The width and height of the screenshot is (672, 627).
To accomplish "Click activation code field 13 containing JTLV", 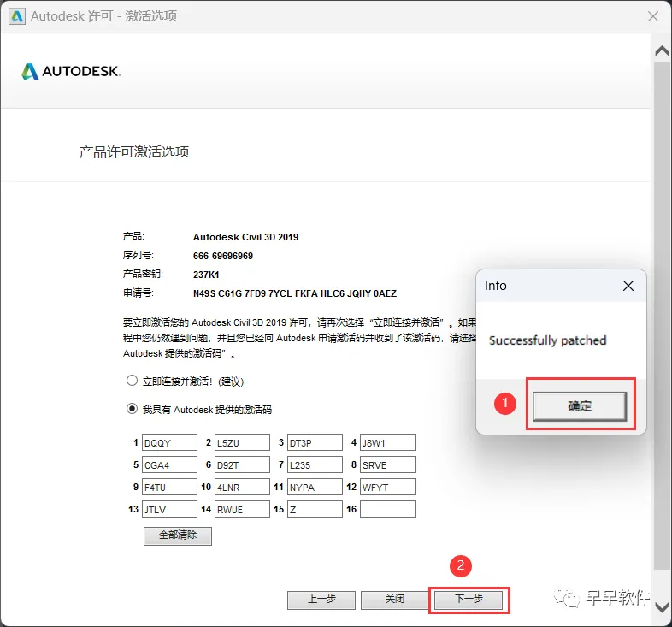I will 170,510.
